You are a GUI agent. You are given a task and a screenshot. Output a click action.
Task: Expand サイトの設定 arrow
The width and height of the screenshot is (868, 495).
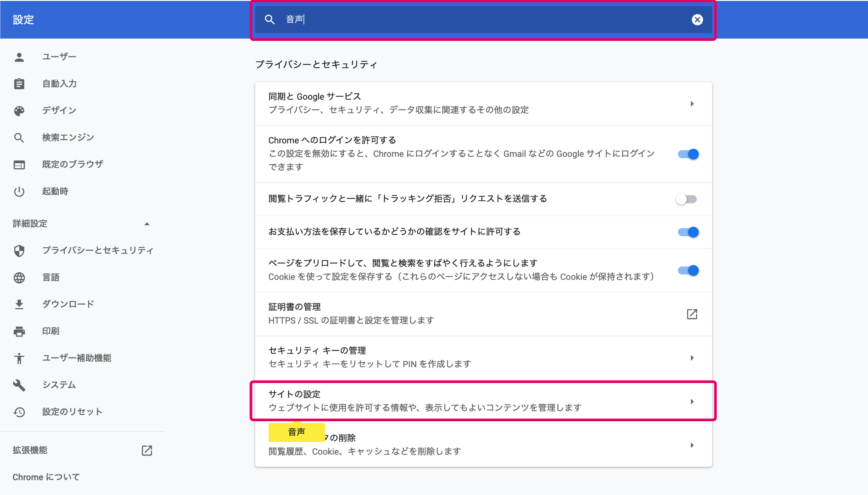(x=692, y=401)
